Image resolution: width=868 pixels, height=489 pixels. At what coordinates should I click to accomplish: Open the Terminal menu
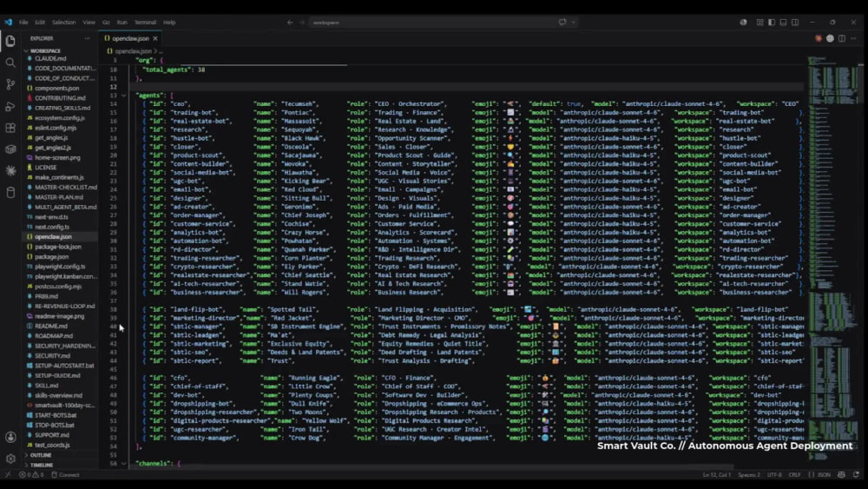tap(145, 23)
